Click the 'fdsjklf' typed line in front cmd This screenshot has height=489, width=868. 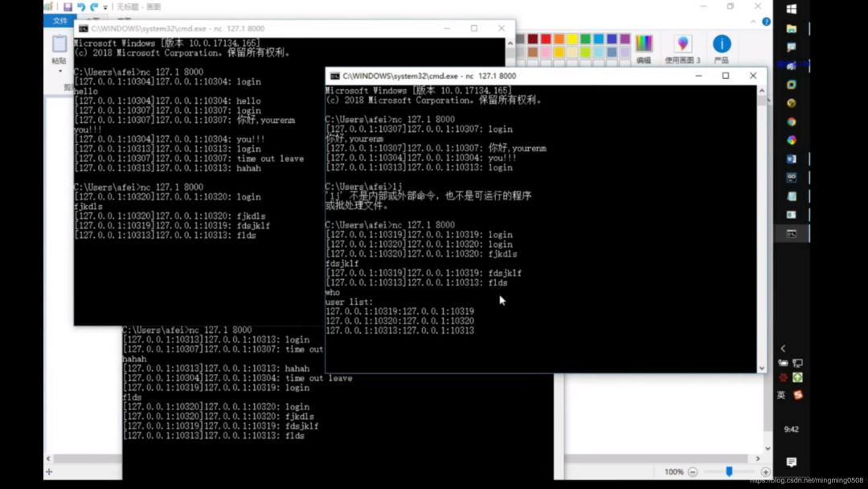click(342, 264)
